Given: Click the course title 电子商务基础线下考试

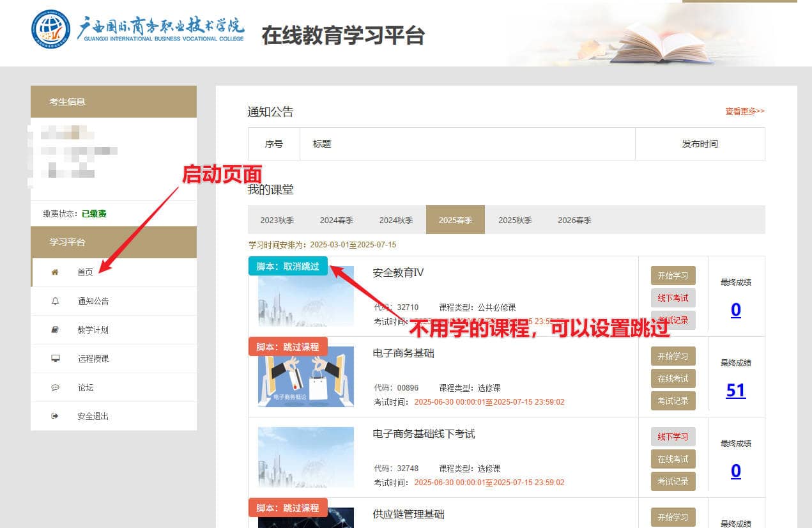Looking at the screenshot, I should (424, 434).
